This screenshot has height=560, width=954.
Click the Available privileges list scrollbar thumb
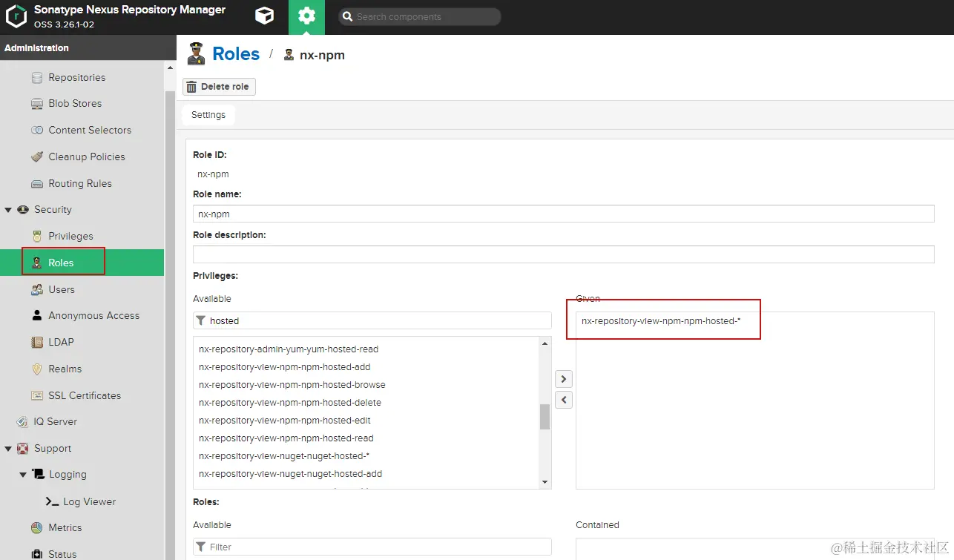(545, 417)
